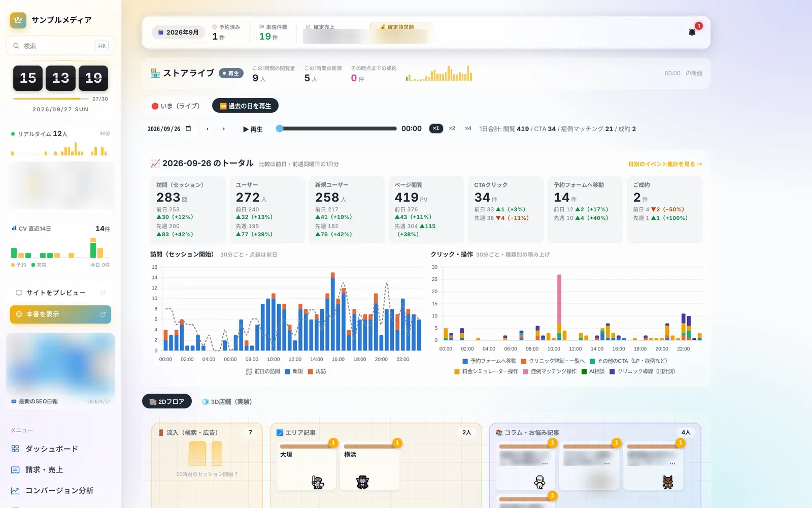Go to the next day arrow

pos(224,129)
